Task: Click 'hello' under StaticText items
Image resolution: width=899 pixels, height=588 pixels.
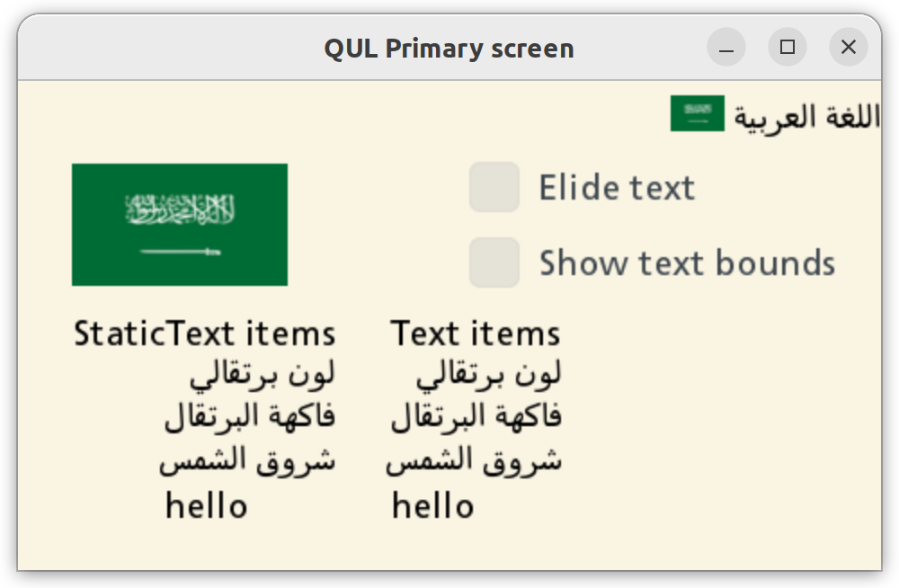Action: point(206,506)
